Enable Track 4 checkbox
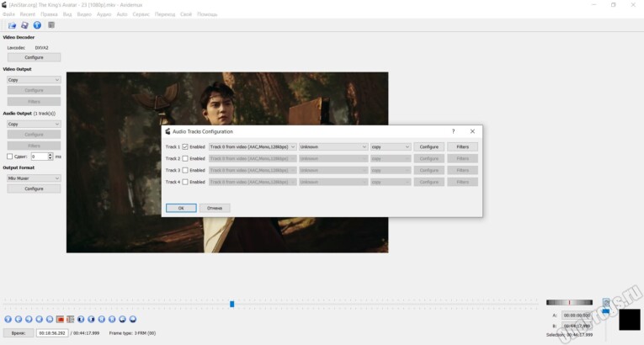Image resolution: width=644 pixels, height=345 pixels. tap(185, 182)
